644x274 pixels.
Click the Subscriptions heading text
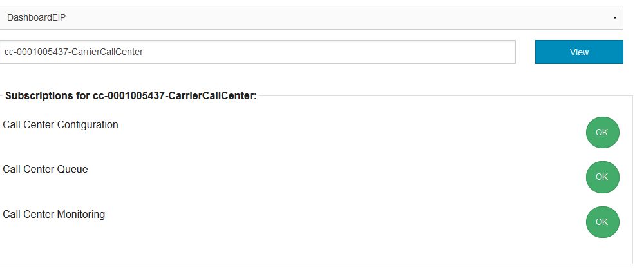point(131,96)
